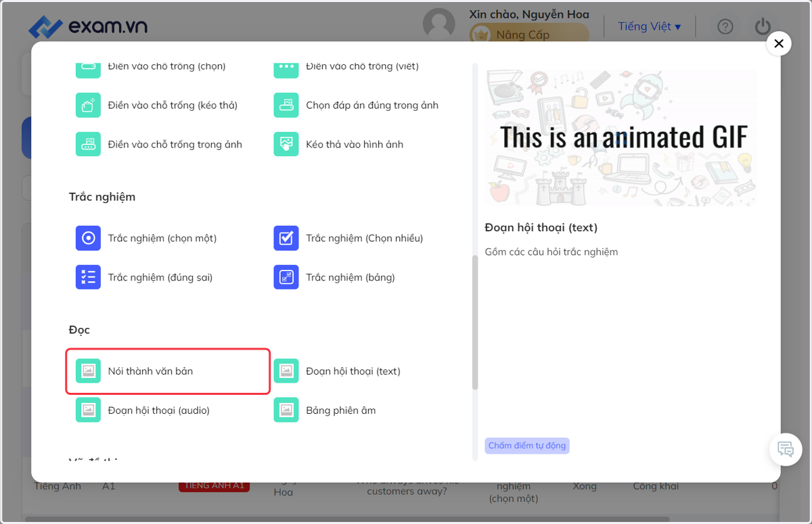Choose the 'Điền vào chỗ trống (kéo thả)' icon
This screenshot has height=524, width=812.
[88, 105]
